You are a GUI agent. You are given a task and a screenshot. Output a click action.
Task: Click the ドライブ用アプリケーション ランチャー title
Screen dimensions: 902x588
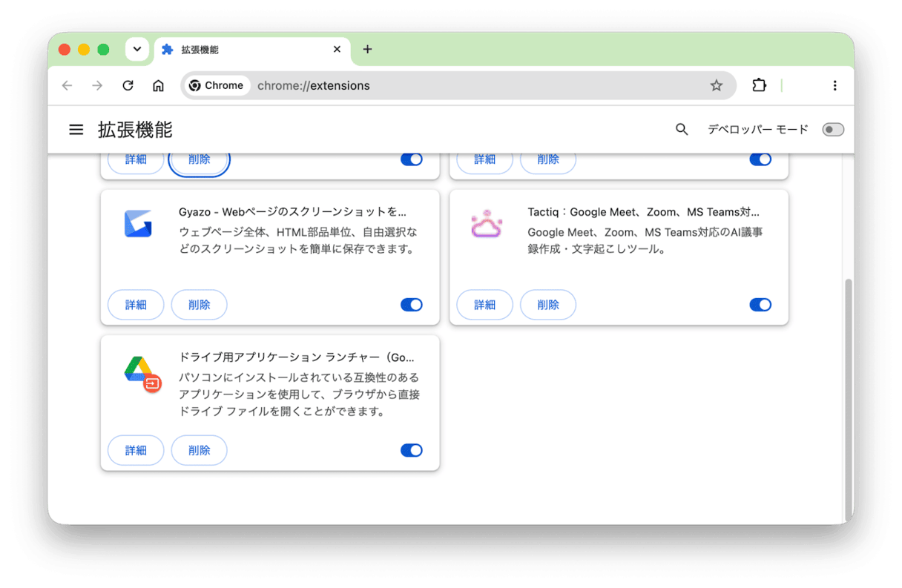297,357
